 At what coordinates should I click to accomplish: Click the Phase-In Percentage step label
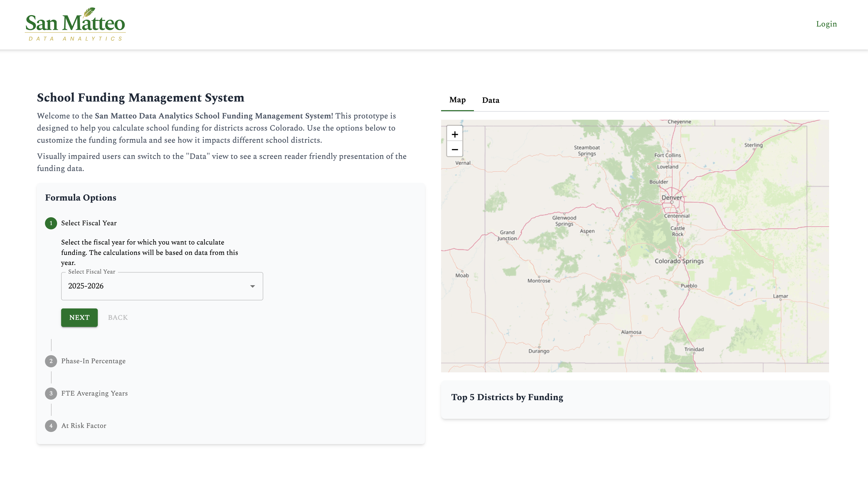pos(93,361)
